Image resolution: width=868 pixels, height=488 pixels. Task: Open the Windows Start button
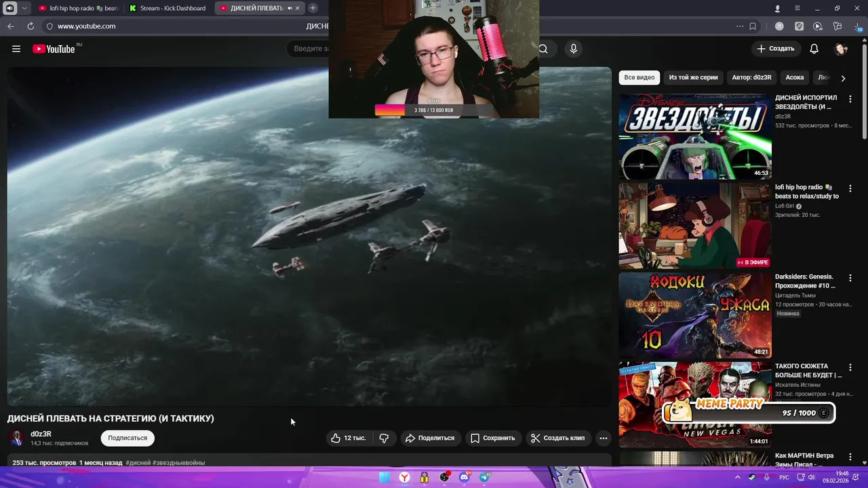(x=384, y=477)
